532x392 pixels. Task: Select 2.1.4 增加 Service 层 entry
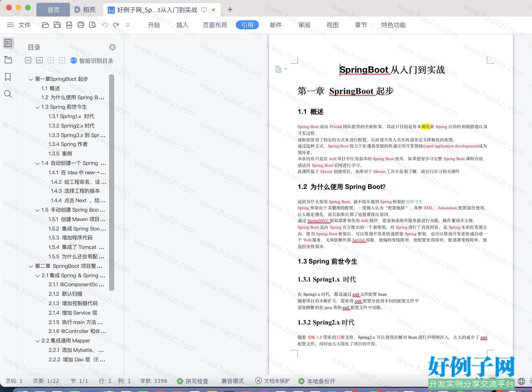pos(73,313)
